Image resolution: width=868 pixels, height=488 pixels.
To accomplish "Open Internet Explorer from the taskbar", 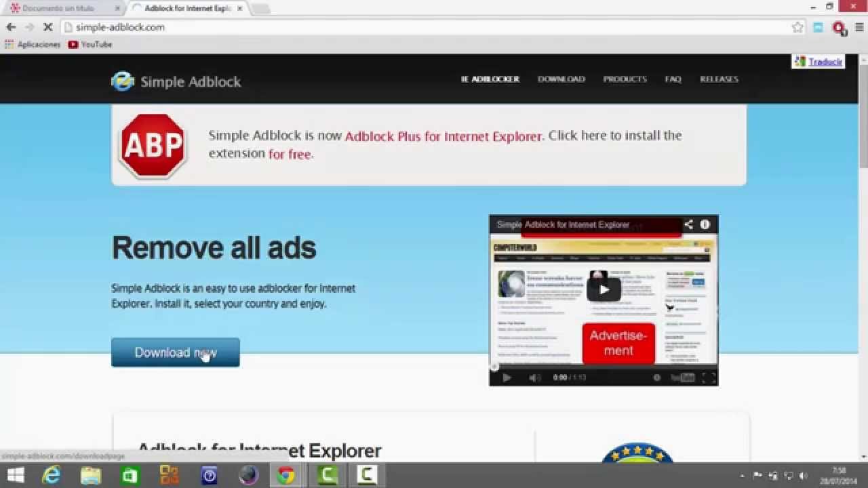I will (x=52, y=476).
